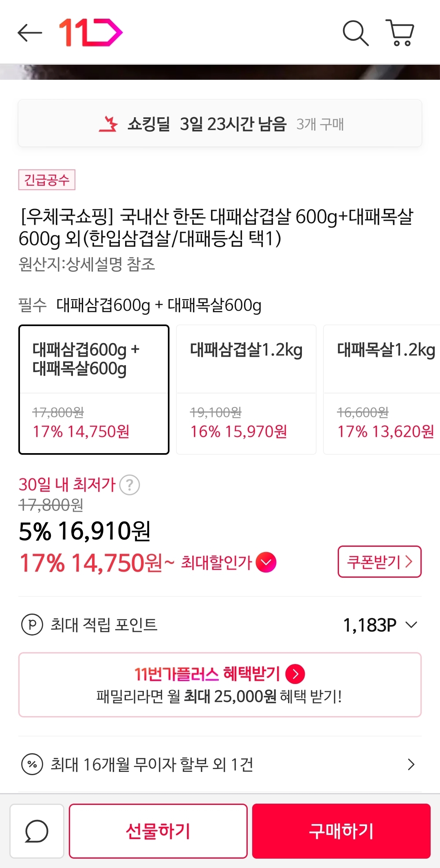Tap 쇼킹딜 3일 23시간 남음 banner
Image resolution: width=440 pixels, height=868 pixels.
(220, 123)
